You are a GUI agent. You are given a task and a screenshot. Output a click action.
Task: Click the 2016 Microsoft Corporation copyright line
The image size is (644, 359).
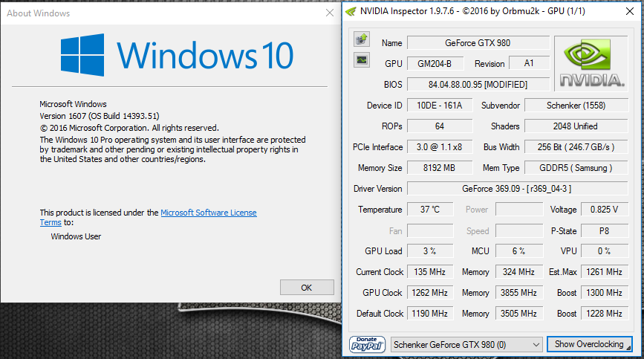pos(129,128)
